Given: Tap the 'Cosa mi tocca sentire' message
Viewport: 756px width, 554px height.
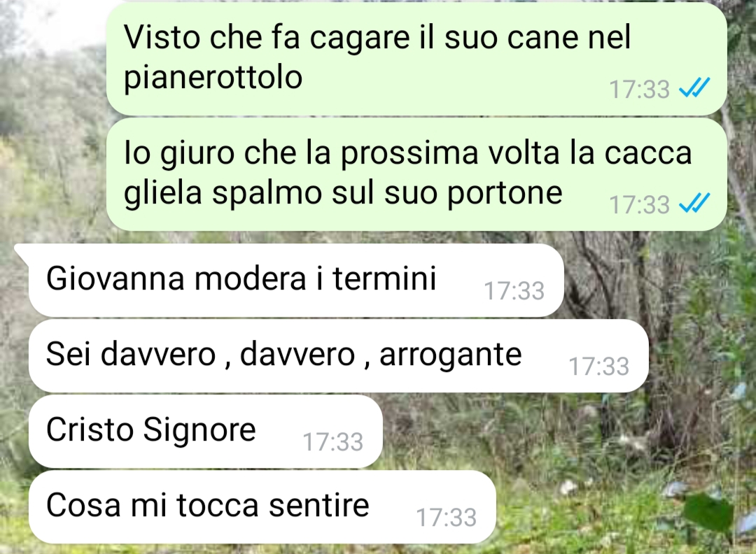Looking at the screenshot, I should (262, 507).
